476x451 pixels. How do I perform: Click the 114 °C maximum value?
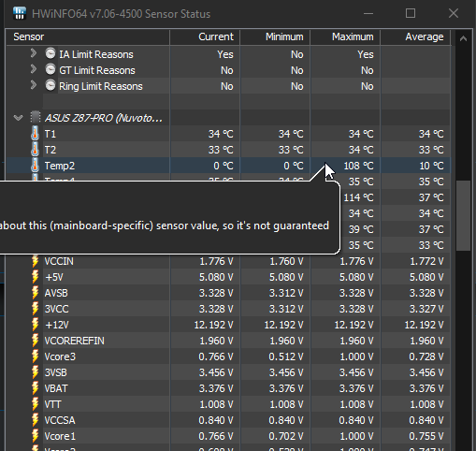(x=358, y=197)
